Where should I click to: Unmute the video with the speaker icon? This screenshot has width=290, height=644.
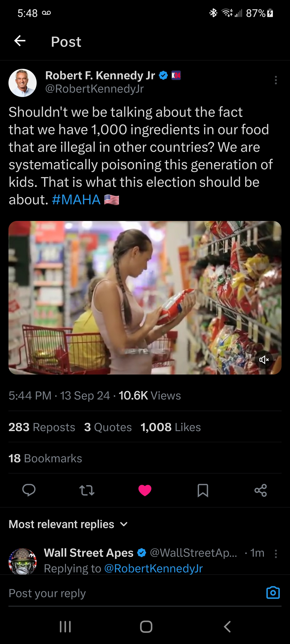point(264,360)
